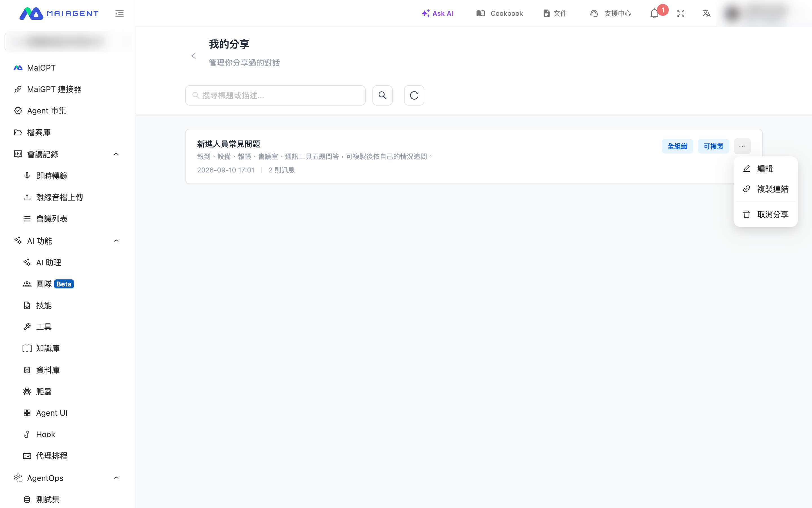The image size is (812, 508).
Task: Open Ask AI
Action: coord(438,14)
